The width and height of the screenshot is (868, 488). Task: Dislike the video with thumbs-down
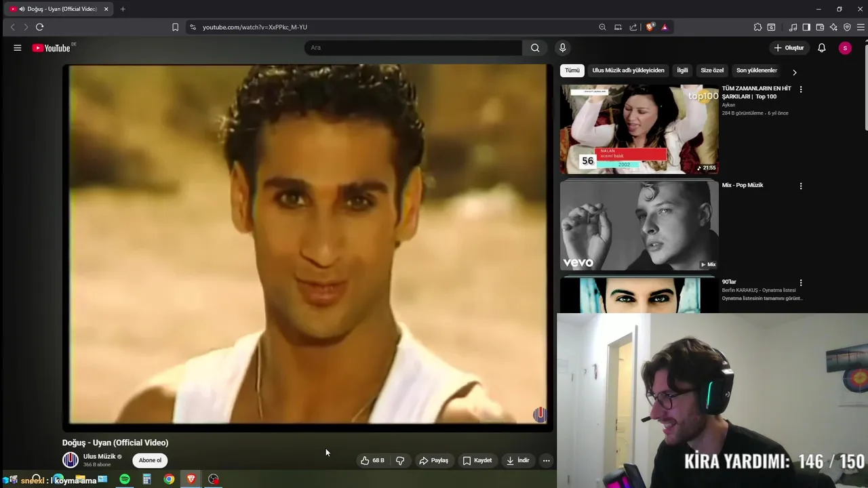coord(400,461)
